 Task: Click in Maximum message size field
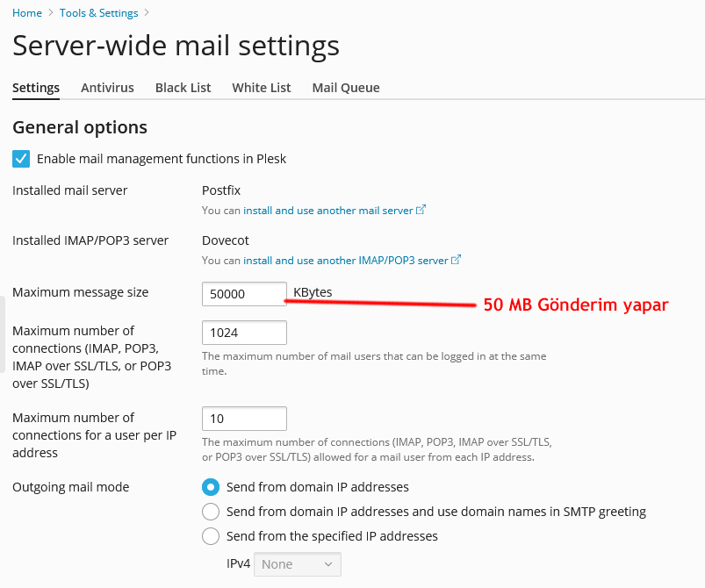coord(244,294)
